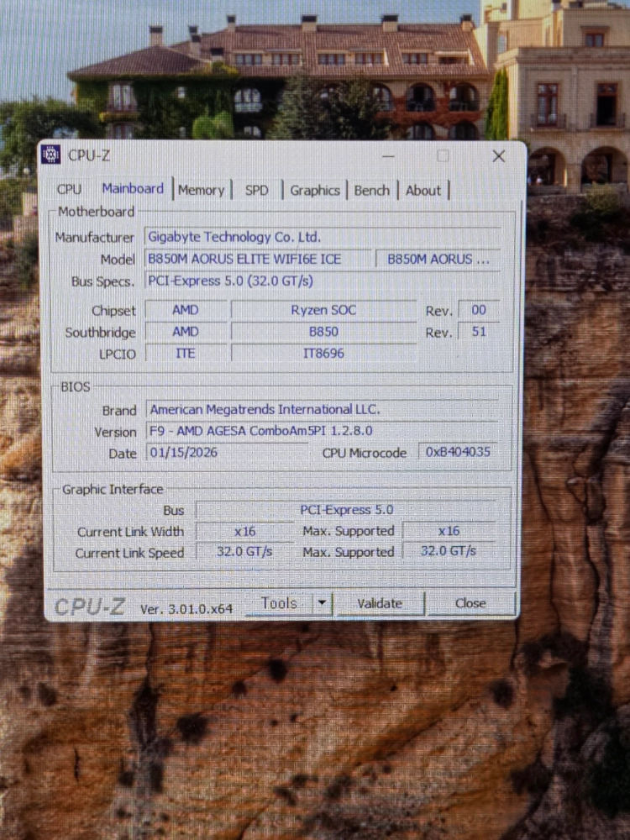
Task: Click the motherboard Model field
Action: (258, 259)
